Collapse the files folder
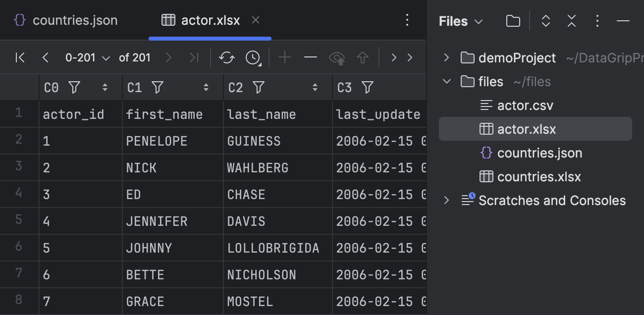The width and height of the screenshot is (644, 315). (446, 82)
